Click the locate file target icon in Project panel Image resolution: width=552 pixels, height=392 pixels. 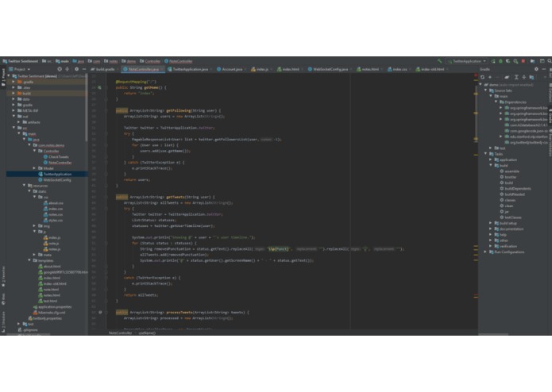60,69
